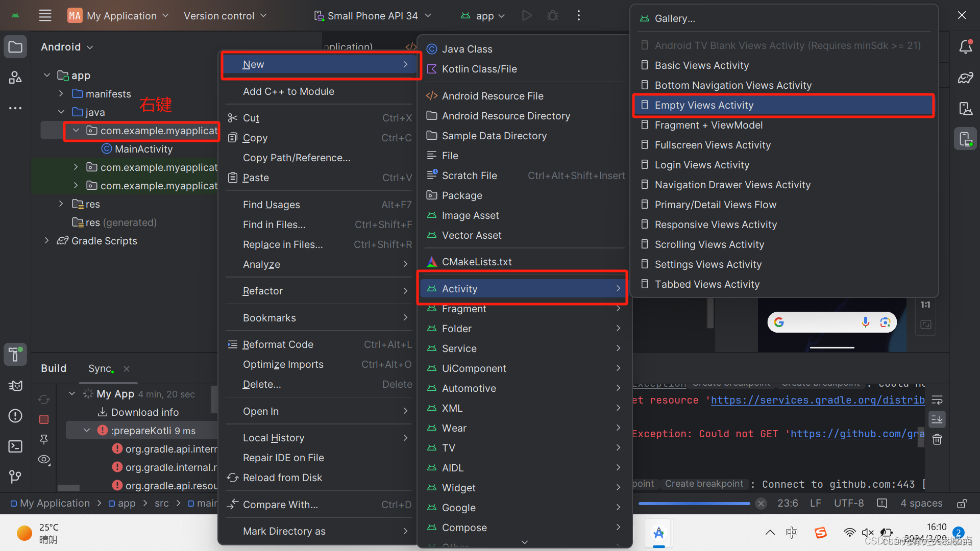
Task: Open the Terminal tool window icon
Action: (15, 446)
